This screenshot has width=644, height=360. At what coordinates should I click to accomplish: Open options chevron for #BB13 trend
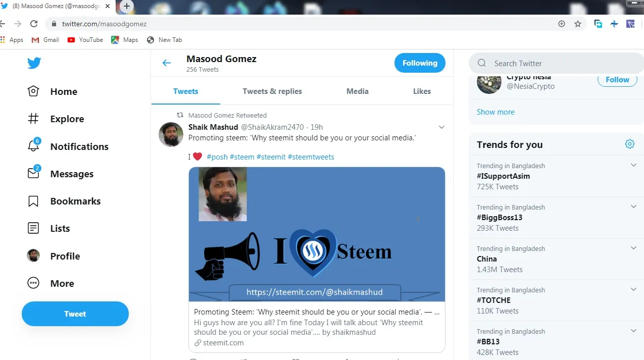click(x=634, y=331)
